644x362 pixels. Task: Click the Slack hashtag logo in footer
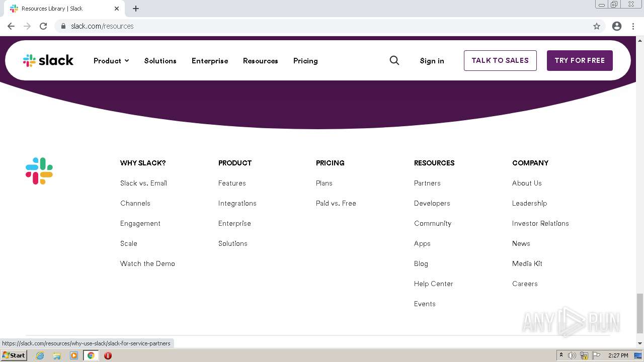point(39,171)
